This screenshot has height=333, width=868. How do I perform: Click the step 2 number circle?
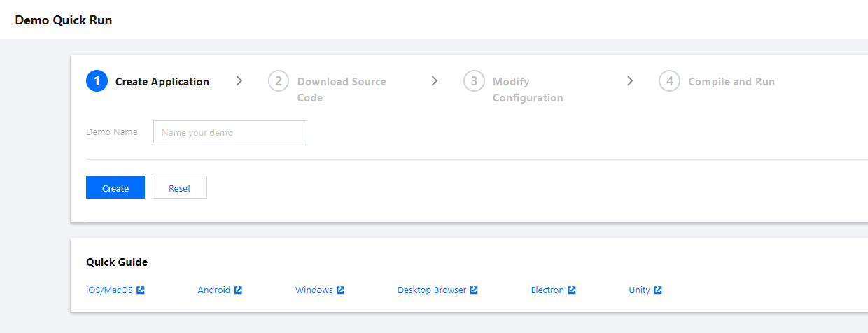pyautogui.click(x=279, y=81)
